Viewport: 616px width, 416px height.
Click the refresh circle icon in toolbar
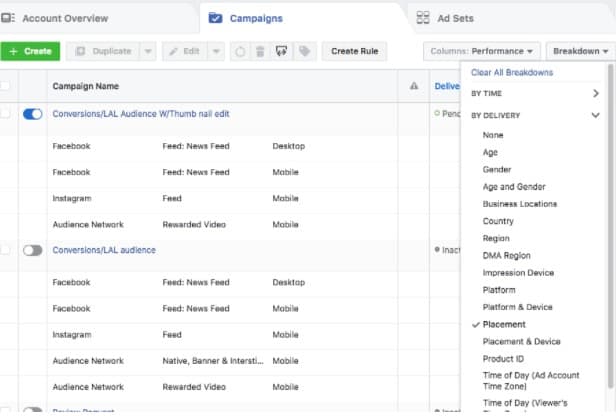click(240, 51)
